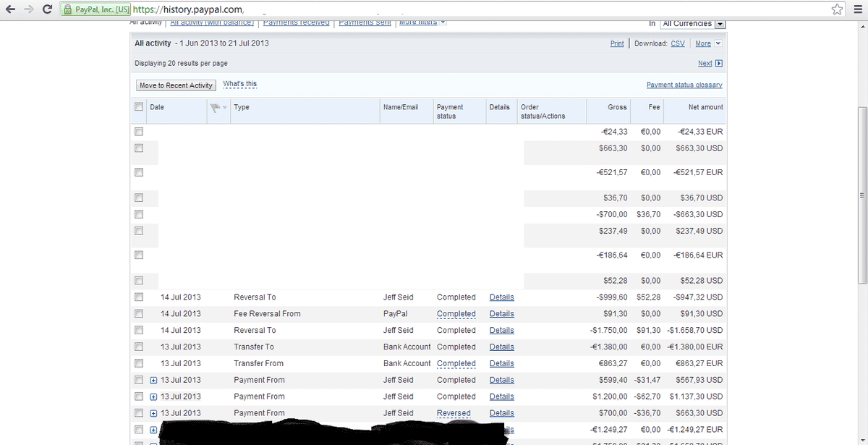868x445 pixels.
Task: Check the box for the Fee Reversal From row
Action: click(139, 314)
